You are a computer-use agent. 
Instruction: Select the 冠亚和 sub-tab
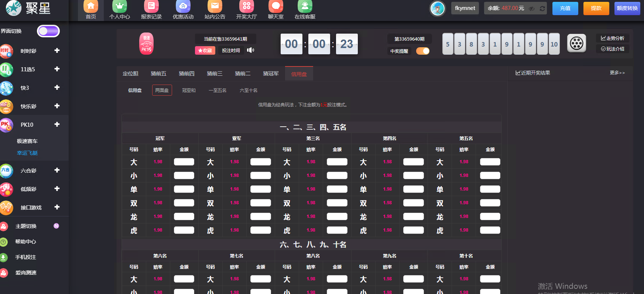pyautogui.click(x=189, y=90)
